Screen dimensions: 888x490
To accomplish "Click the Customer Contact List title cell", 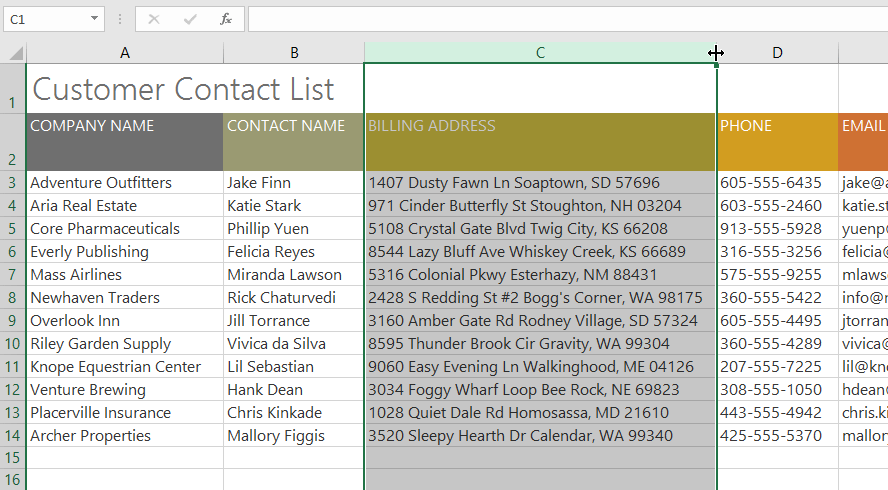I will pyautogui.click(x=183, y=89).
